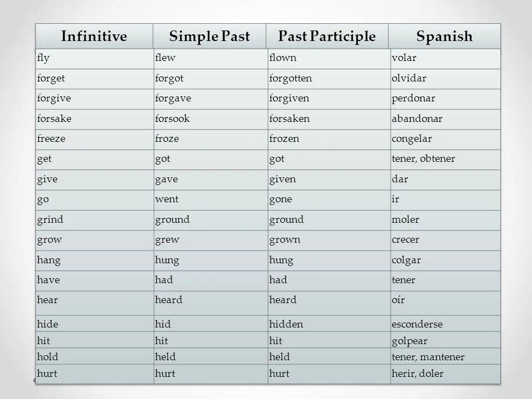The image size is (532, 399).
Task: Select the cell containing 'forgot'
Action: 211,79
